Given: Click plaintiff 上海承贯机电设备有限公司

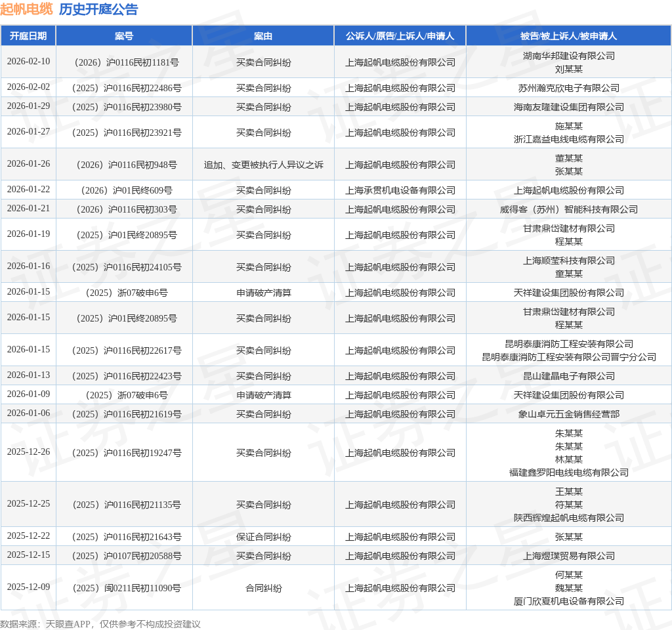Looking at the screenshot, I should tap(400, 191).
